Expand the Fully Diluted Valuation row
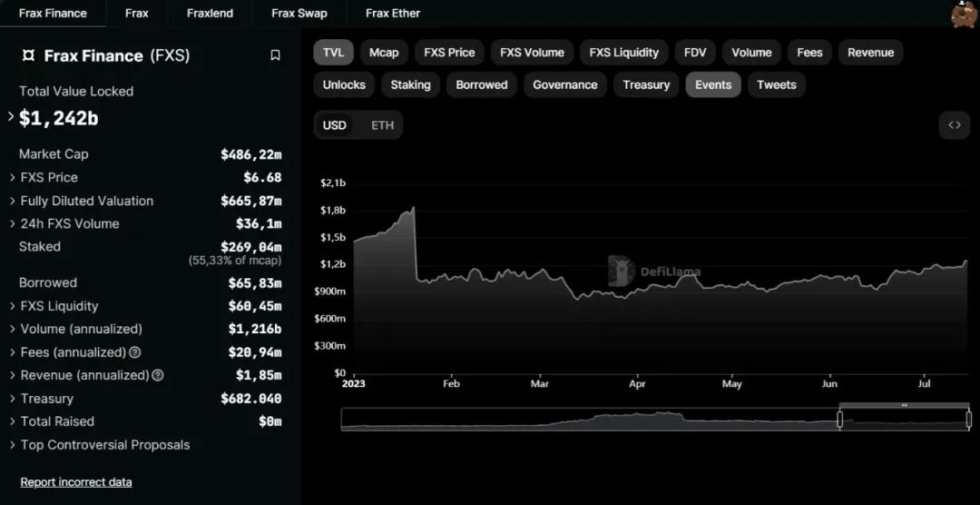Viewport: 980px width, 505px height. point(13,201)
